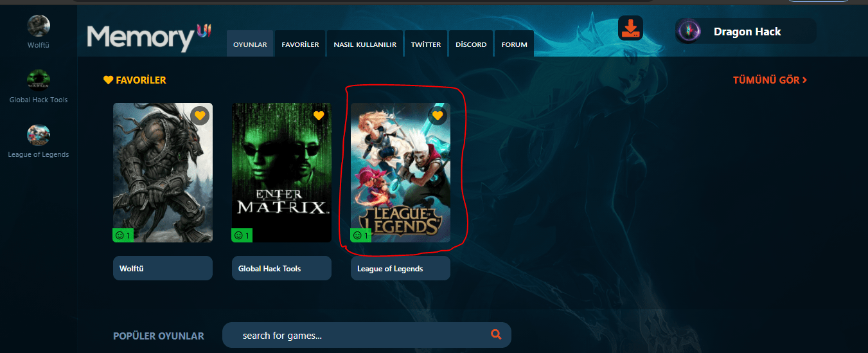Open the NASIL KULLANILIR tab

(x=365, y=44)
